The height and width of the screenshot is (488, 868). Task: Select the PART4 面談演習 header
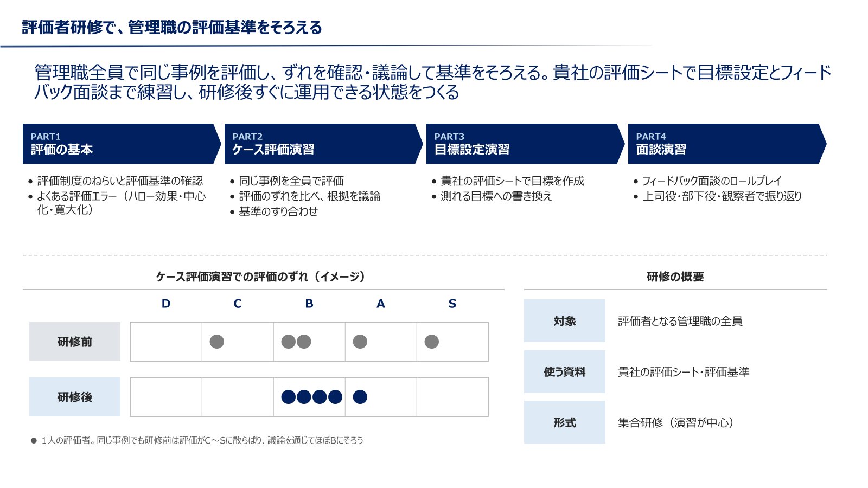point(727,144)
